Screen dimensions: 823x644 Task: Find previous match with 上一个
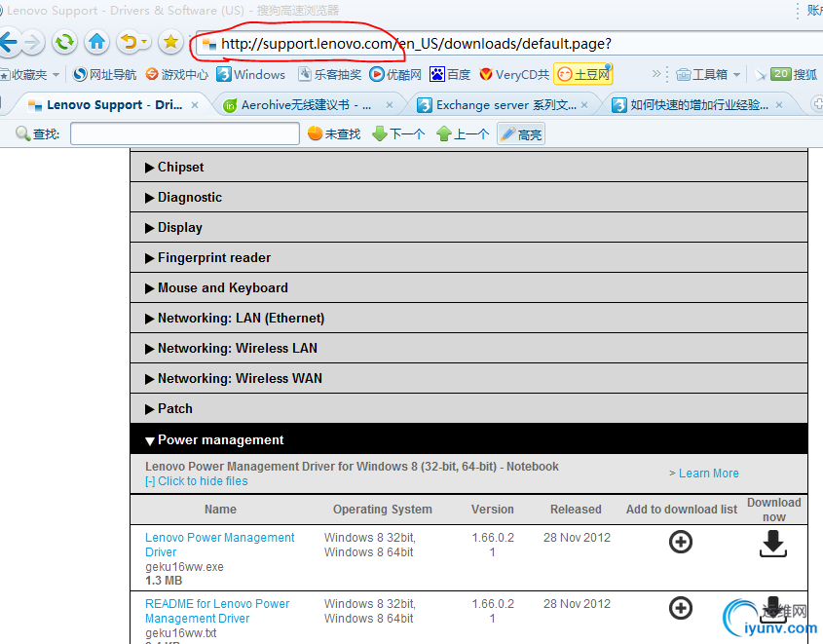463,133
